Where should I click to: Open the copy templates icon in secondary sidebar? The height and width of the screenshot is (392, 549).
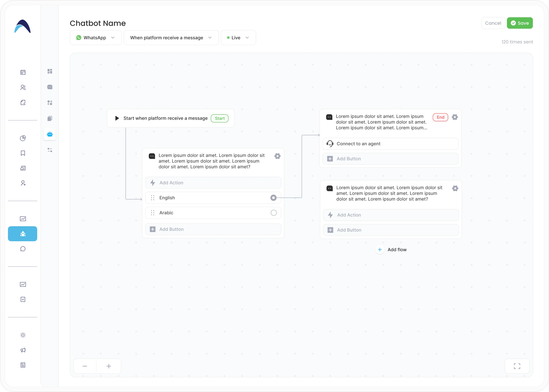pyautogui.click(x=50, y=119)
